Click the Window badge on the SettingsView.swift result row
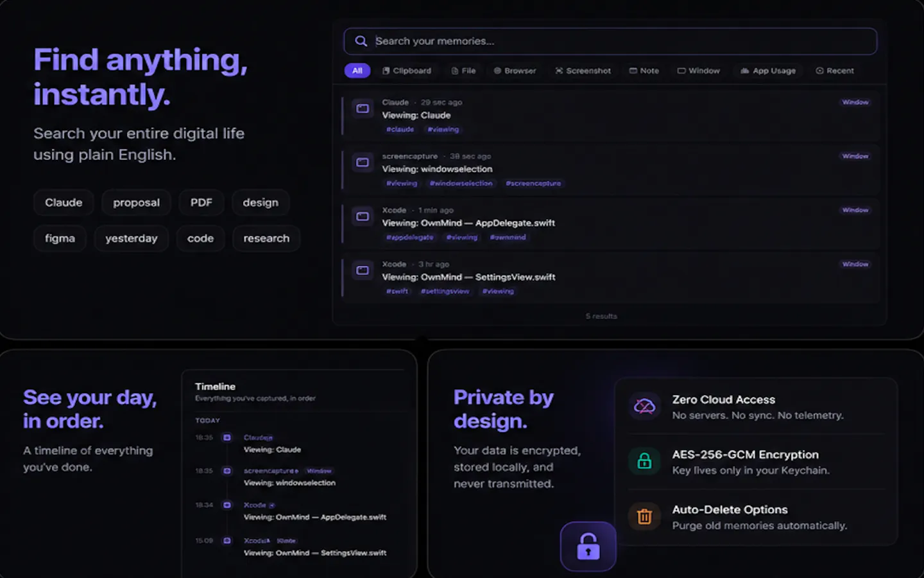924x578 pixels. (855, 264)
